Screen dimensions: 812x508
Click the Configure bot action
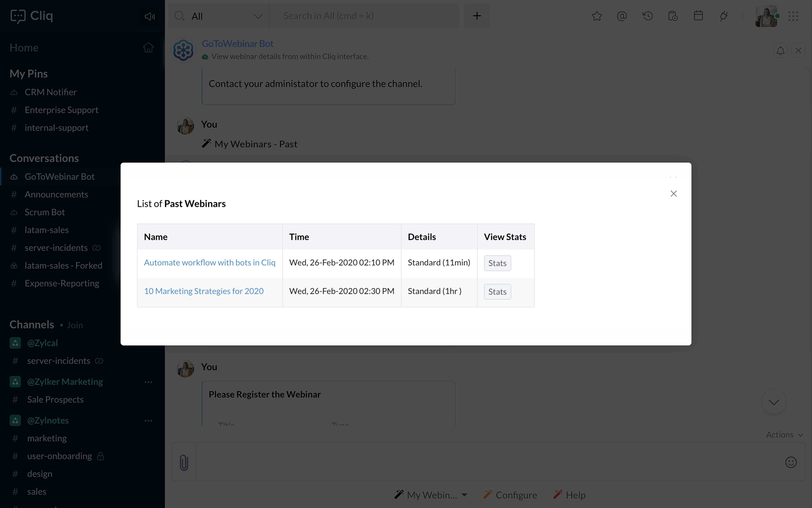pyautogui.click(x=510, y=495)
